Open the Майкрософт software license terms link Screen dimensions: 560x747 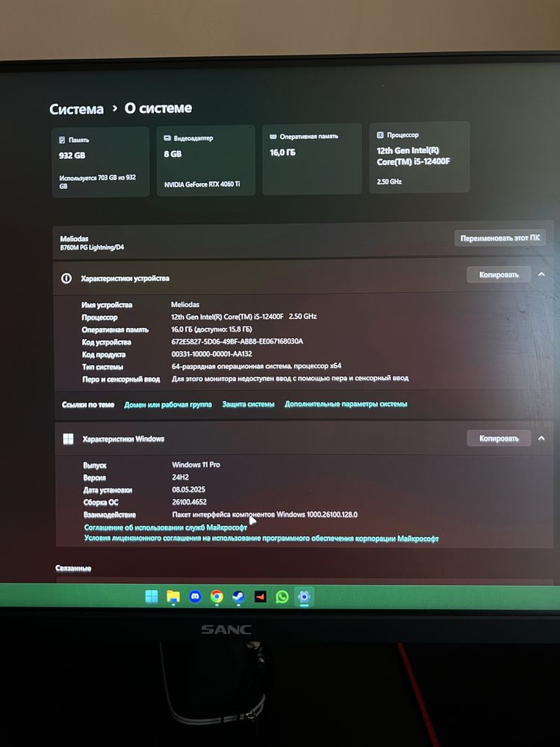click(261, 539)
